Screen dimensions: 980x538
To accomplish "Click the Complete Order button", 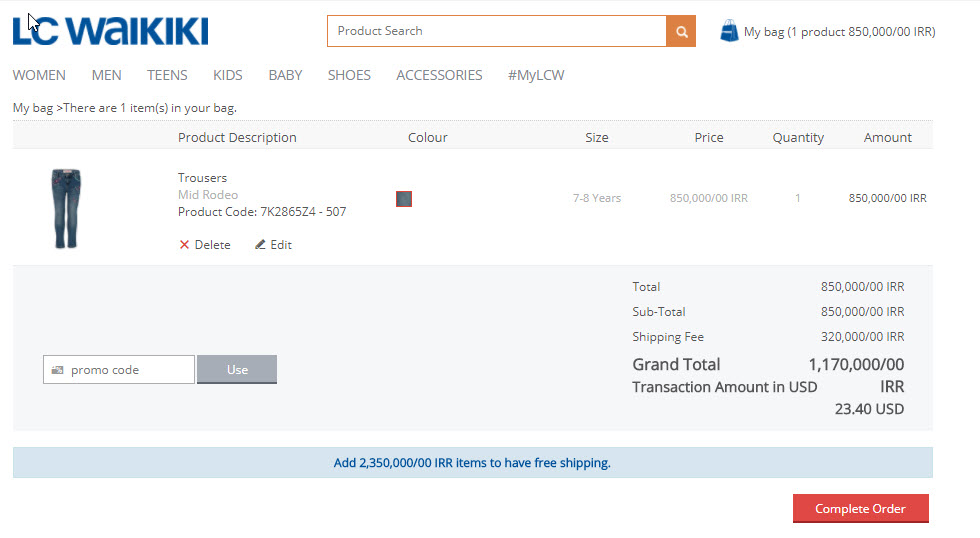I will point(861,509).
